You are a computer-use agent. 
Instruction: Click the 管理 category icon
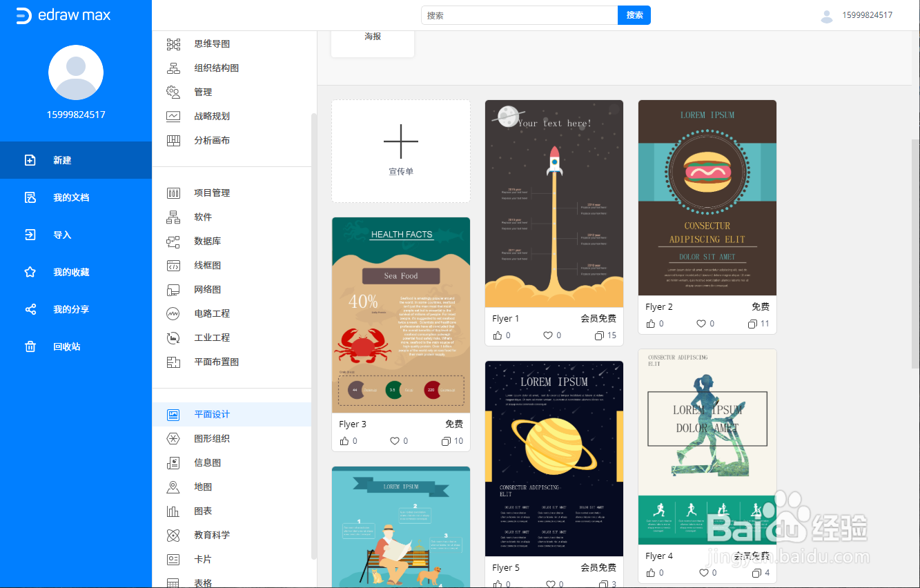click(x=173, y=92)
